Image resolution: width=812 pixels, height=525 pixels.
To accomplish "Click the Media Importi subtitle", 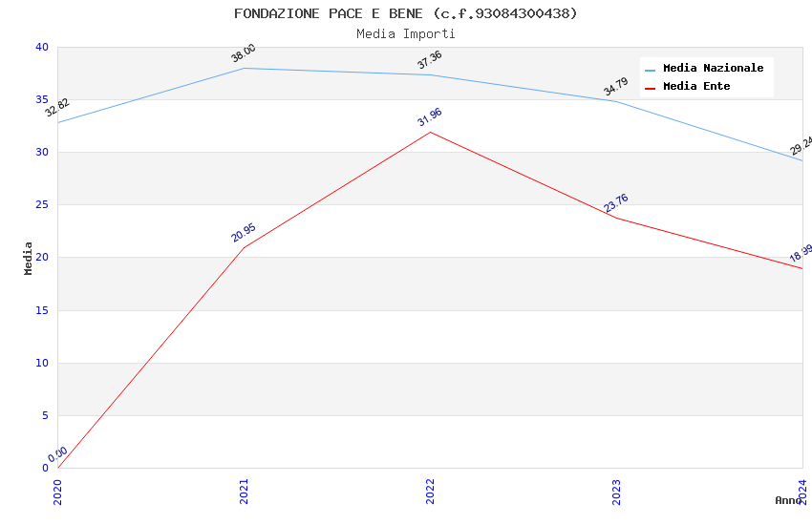I will click(x=406, y=33).
